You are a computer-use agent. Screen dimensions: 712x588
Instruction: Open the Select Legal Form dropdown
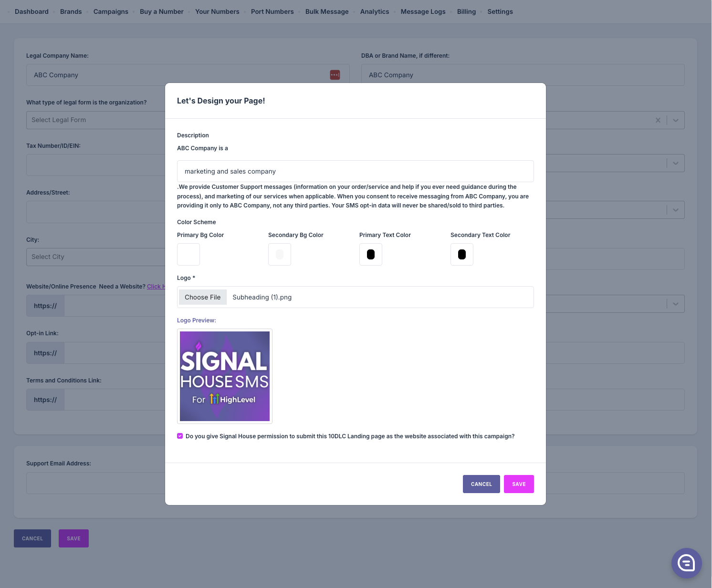[95, 120]
